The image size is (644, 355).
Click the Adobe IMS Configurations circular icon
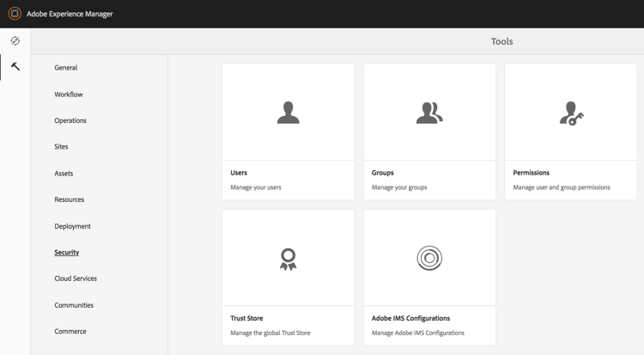(x=429, y=258)
